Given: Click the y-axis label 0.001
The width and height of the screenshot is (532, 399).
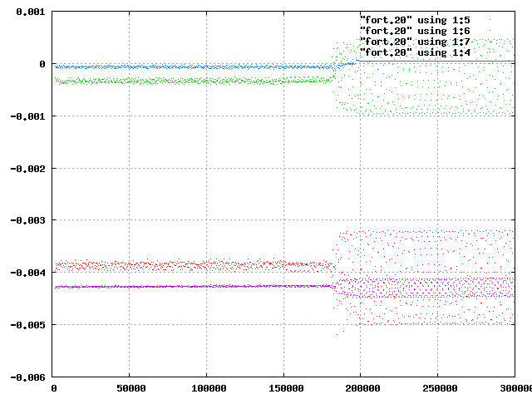Looking at the screenshot, I should (x=31, y=12).
